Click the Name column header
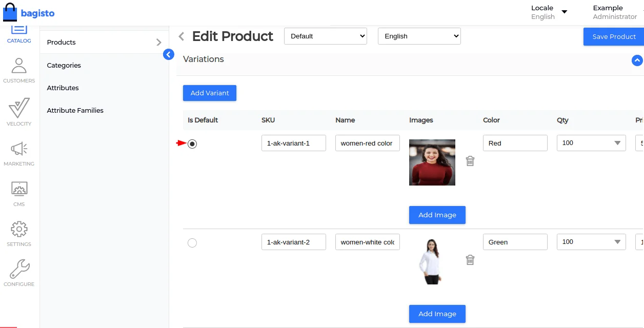This screenshot has width=644, height=328. [x=345, y=120]
